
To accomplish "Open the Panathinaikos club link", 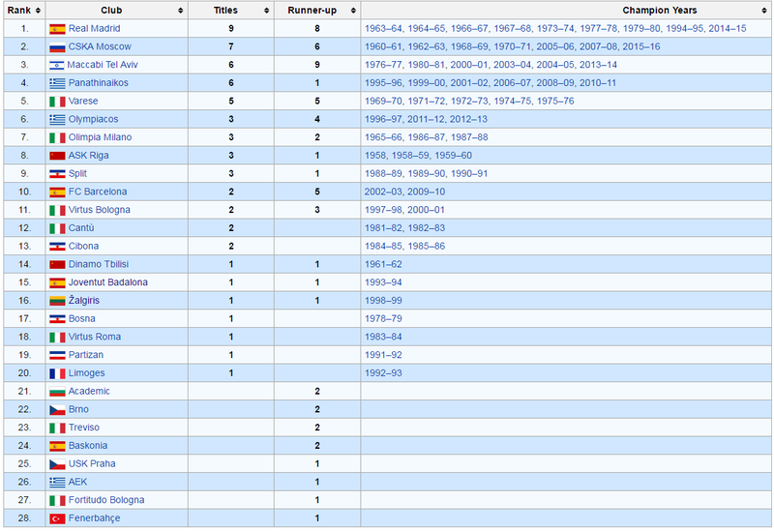I will (x=99, y=83).
